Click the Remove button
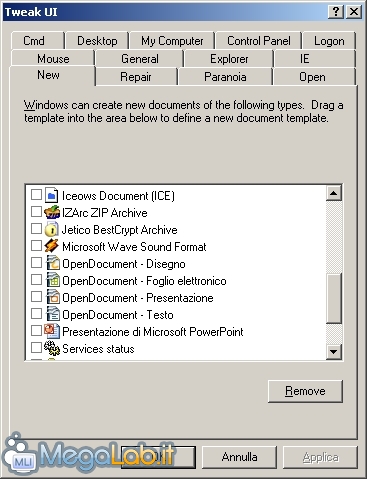Image resolution: width=367 pixels, height=479 pixels. tap(305, 391)
